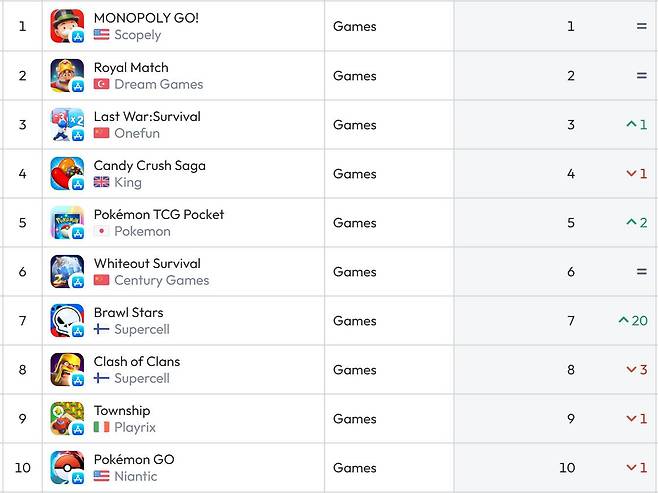Click the Brawl Stars title text
Screen dimensions: 658x493
128,312
